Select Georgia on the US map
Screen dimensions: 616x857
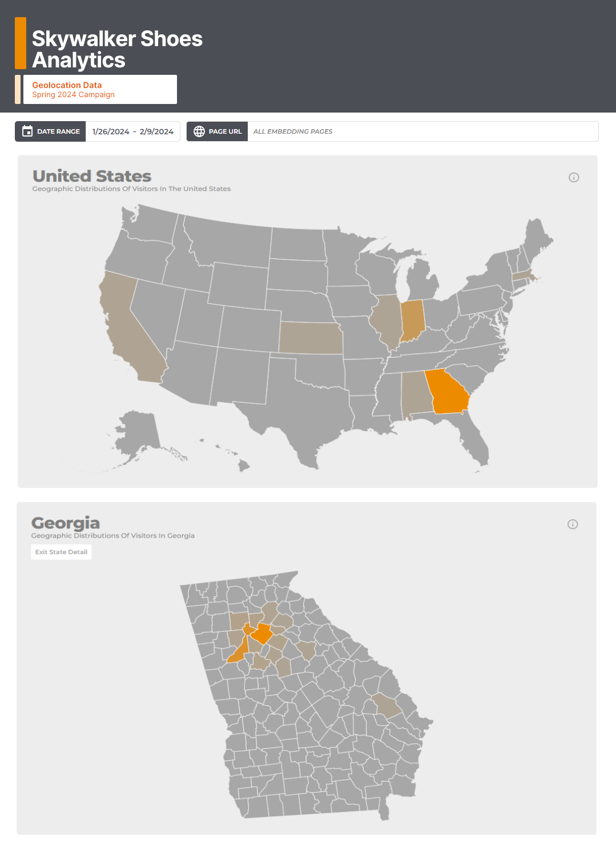[x=447, y=392]
